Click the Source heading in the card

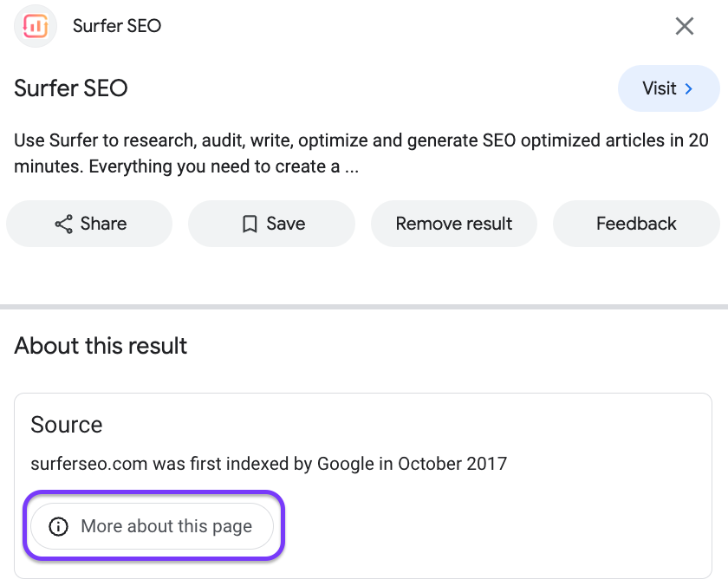[x=67, y=425]
